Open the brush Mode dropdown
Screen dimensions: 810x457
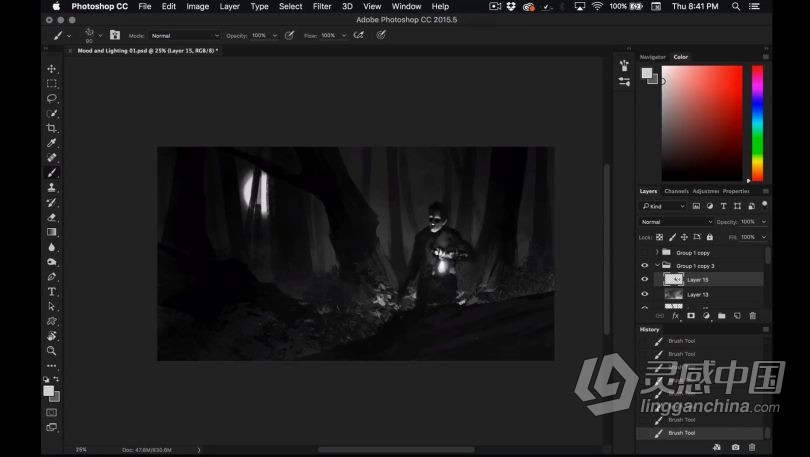point(185,36)
